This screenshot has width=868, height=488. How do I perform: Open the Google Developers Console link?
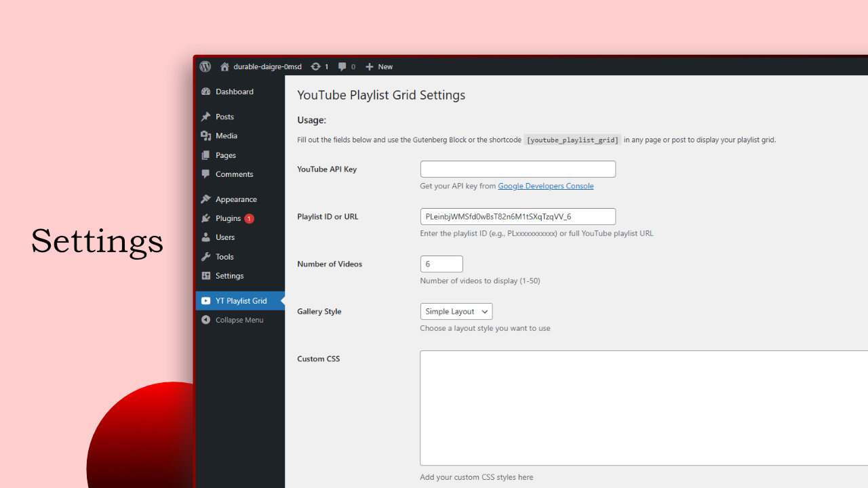(545, 186)
